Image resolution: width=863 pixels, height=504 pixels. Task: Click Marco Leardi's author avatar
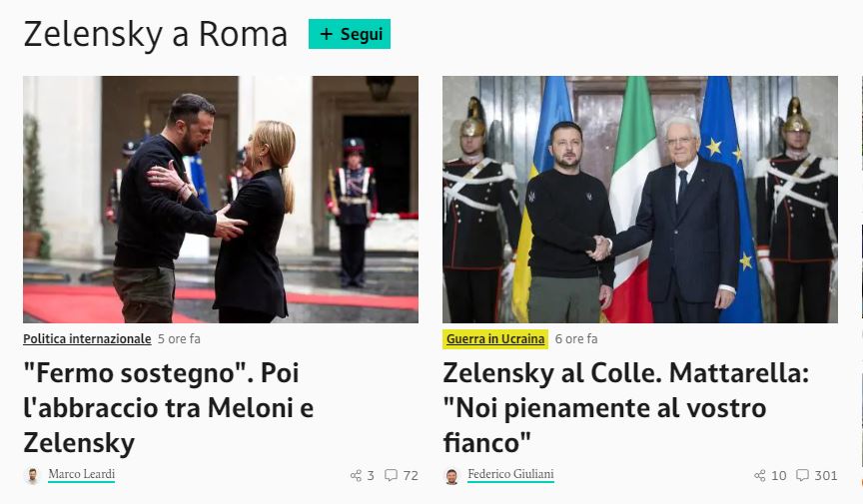(33, 475)
